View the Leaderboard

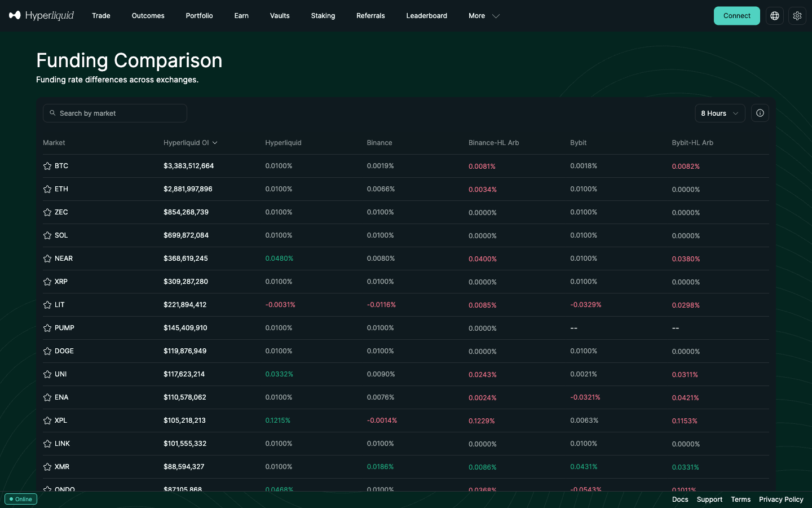click(427, 16)
